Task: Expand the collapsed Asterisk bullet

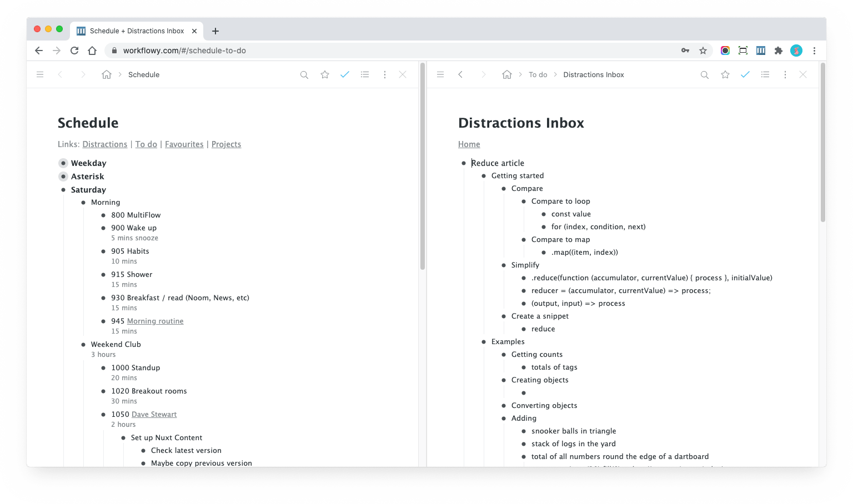Action: tap(63, 177)
